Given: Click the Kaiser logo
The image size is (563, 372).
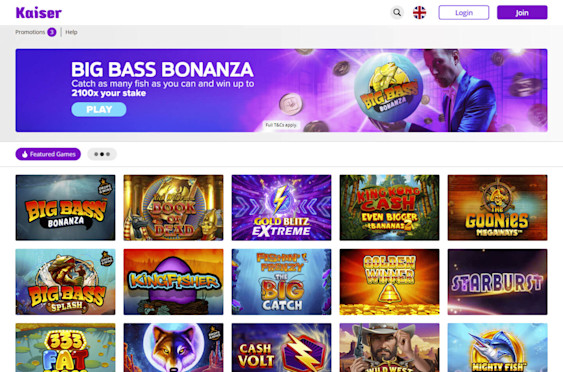Looking at the screenshot, I should point(39,13).
